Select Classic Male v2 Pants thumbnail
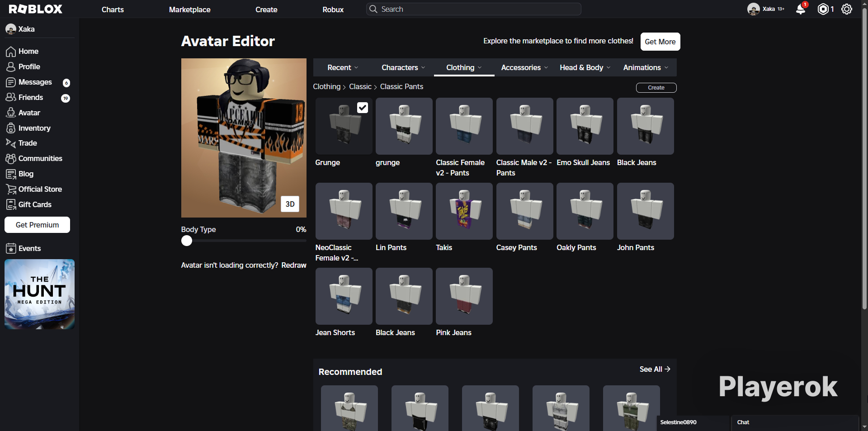The height and width of the screenshot is (431, 868). click(x=525, y=126)
